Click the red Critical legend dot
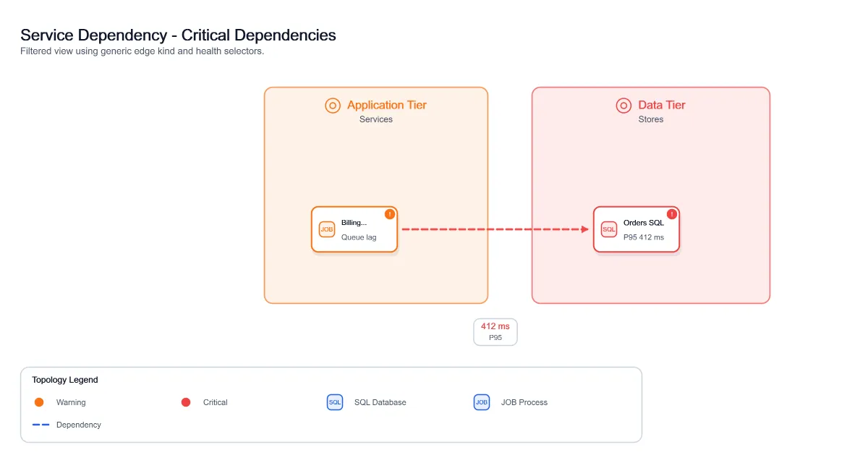The image size is (868, 463). [186, 402]
